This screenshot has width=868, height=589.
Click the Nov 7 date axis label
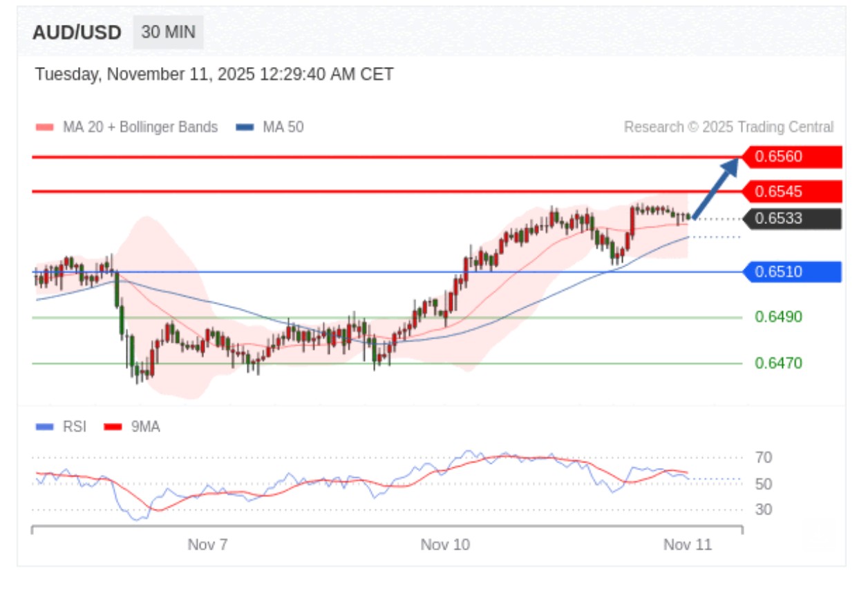pyautogui.click(x=207, y=545)
